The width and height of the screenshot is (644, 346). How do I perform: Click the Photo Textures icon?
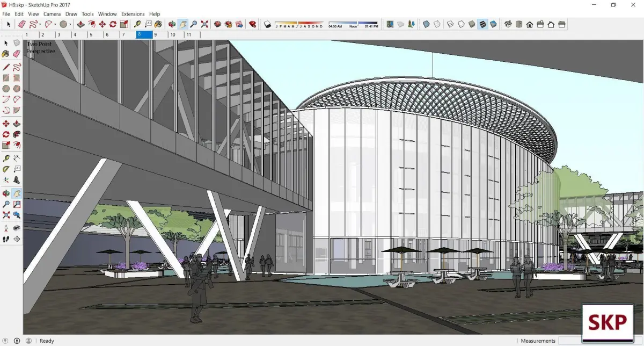411,24
